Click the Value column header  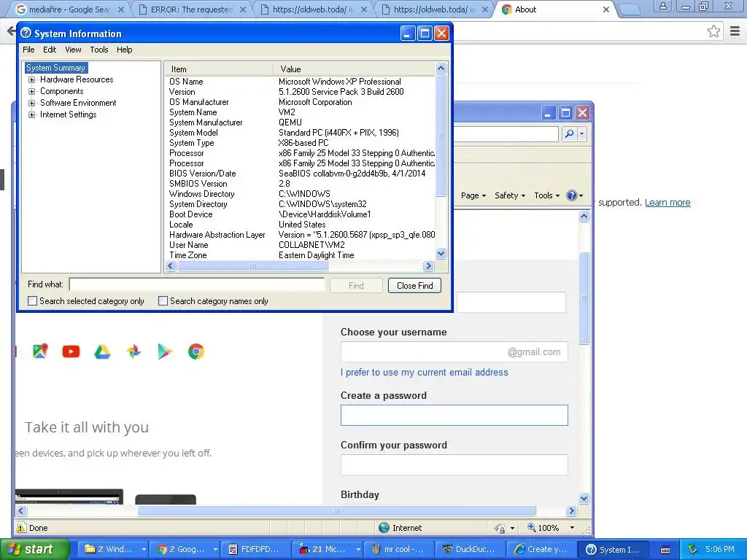pyautogui.click(x=355, y=69)
